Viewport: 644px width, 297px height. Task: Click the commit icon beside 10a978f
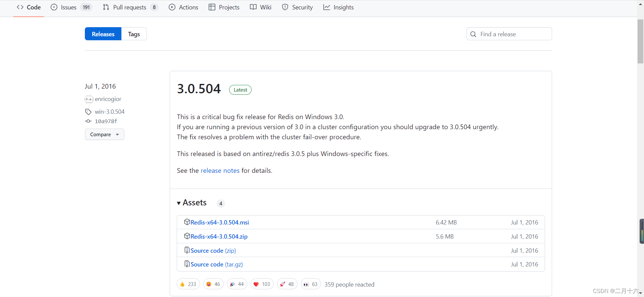[88, 121]
